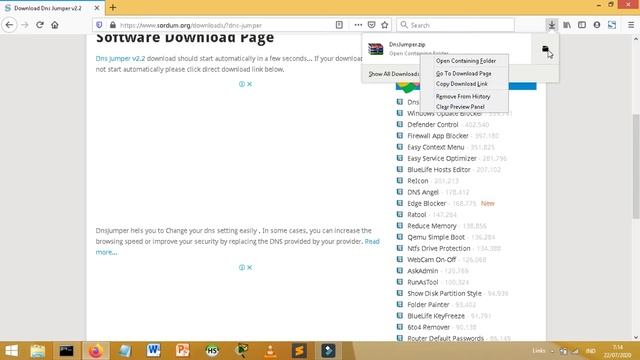Close the upper ad via X icon
This screenshot has height=360, width=640.
[249, 84]
